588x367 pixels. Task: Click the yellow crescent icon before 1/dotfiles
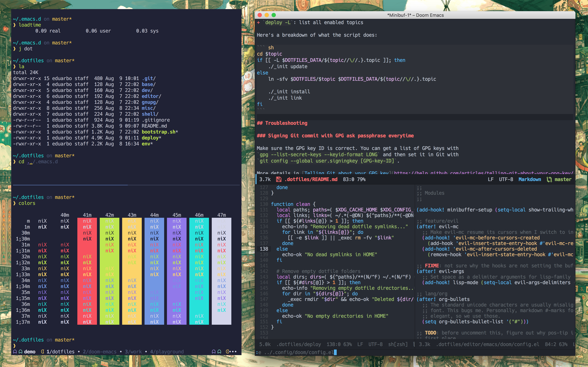pyautogui.click(x=43, y=351)
